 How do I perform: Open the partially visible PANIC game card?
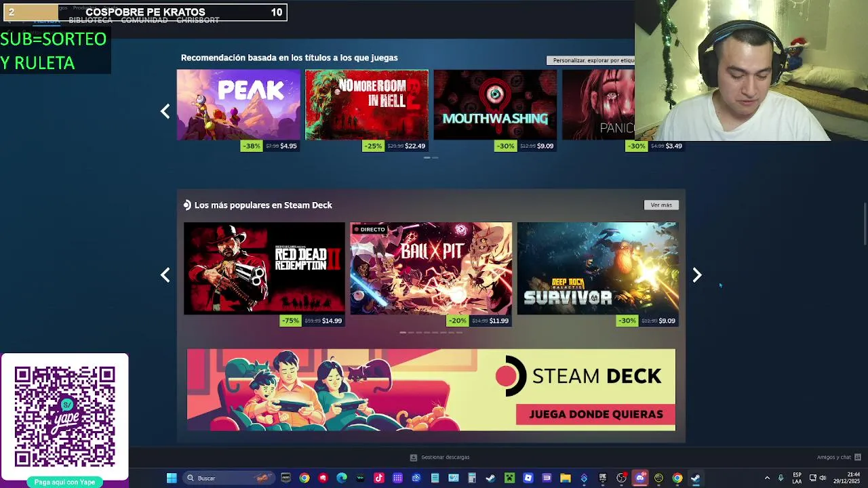[598, 104]
